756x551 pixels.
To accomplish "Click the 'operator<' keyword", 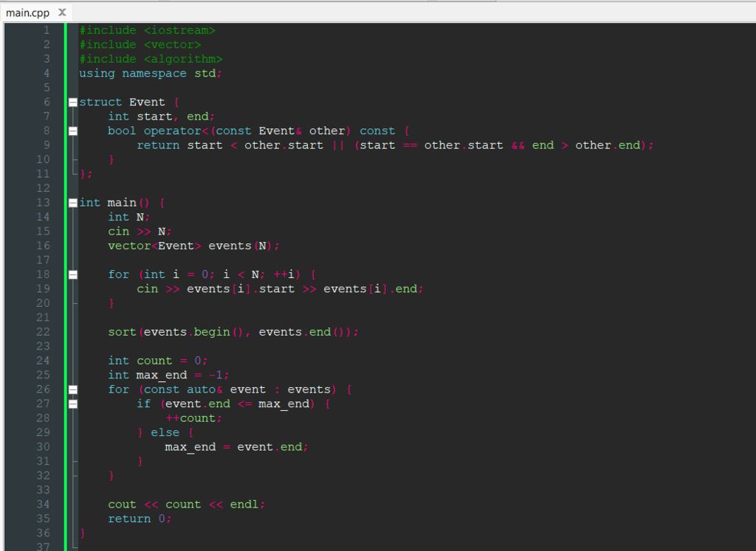I will [176, 131].
